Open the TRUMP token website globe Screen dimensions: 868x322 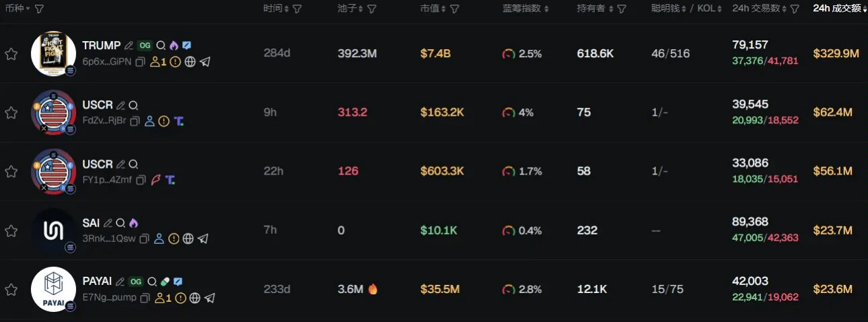[x=190, y=62]
